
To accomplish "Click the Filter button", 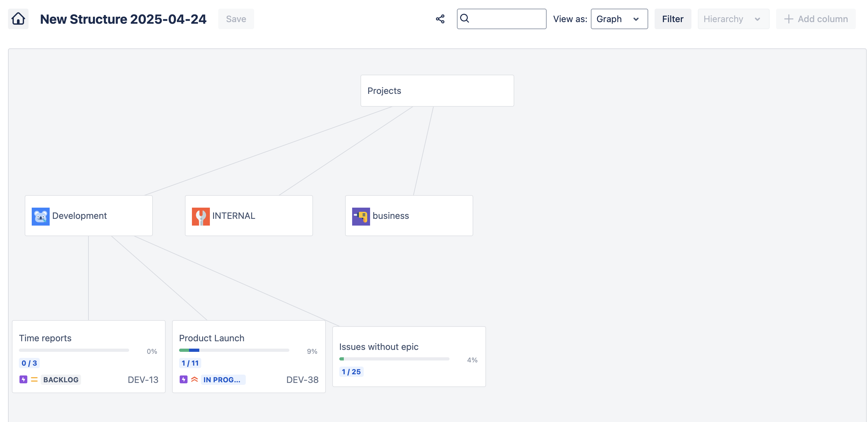I will pos(672,19).
